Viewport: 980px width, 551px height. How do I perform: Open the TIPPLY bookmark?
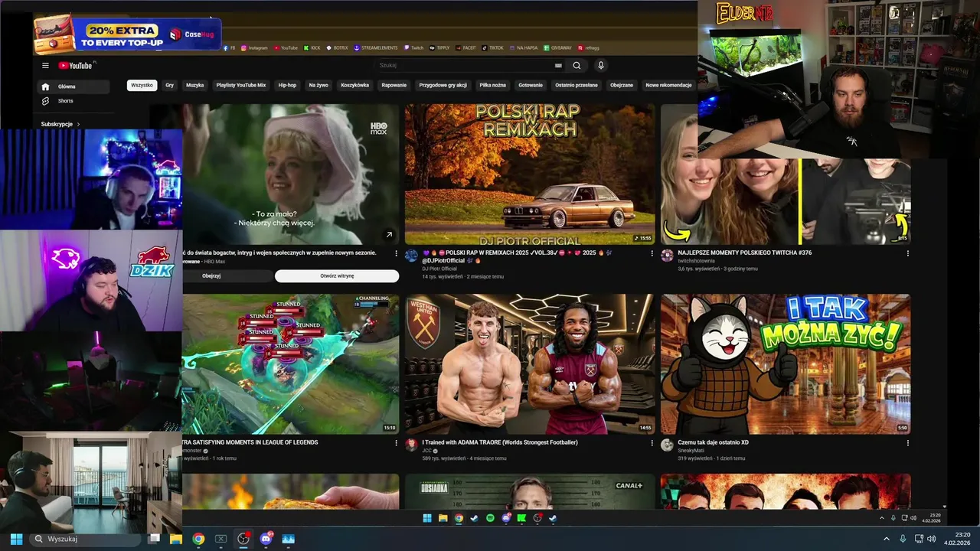tap(439, 47)
